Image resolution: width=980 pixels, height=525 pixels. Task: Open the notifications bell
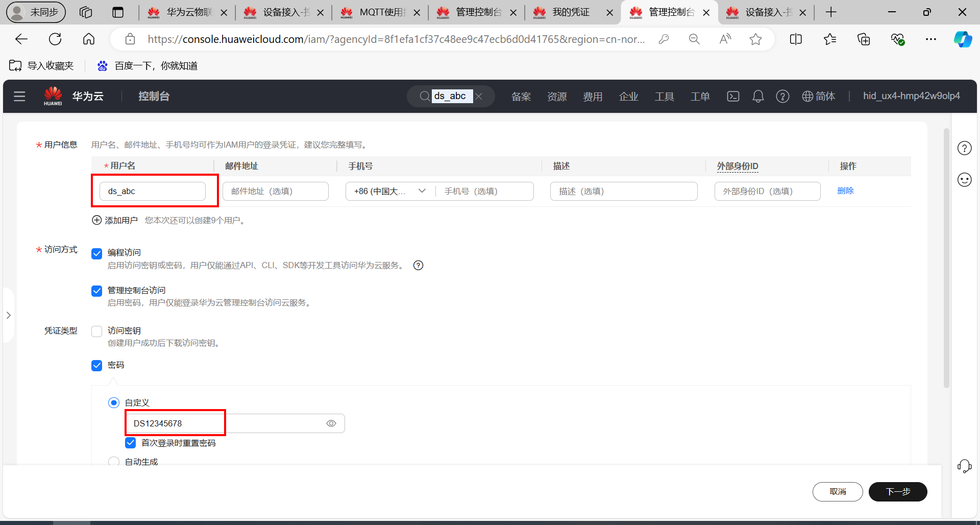click(757, 96)
